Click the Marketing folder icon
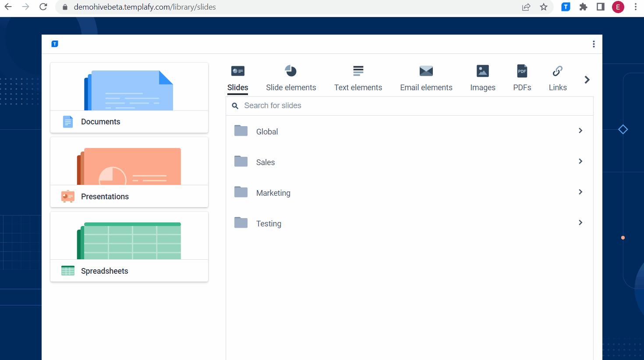644x360 pixels. click(x=241, y=192)
